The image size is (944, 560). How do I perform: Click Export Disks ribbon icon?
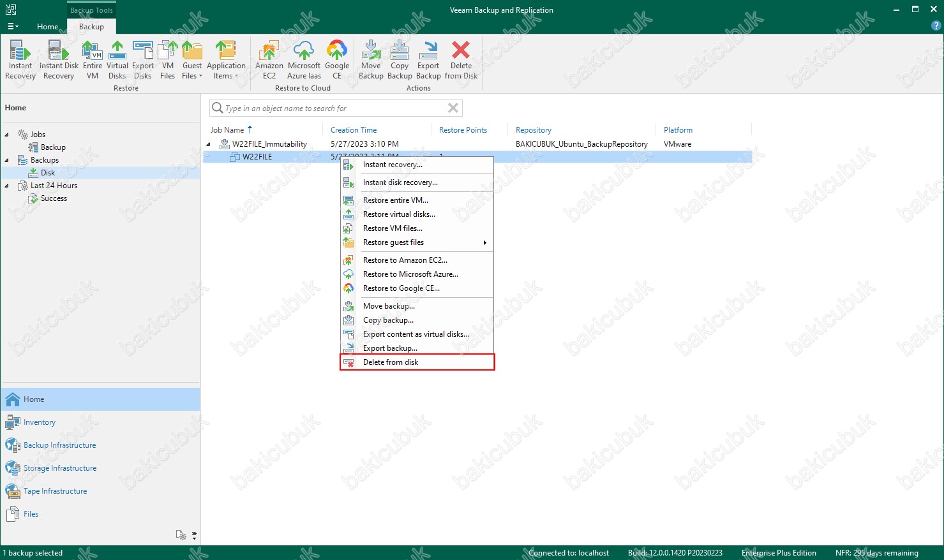tap(143, 60)
